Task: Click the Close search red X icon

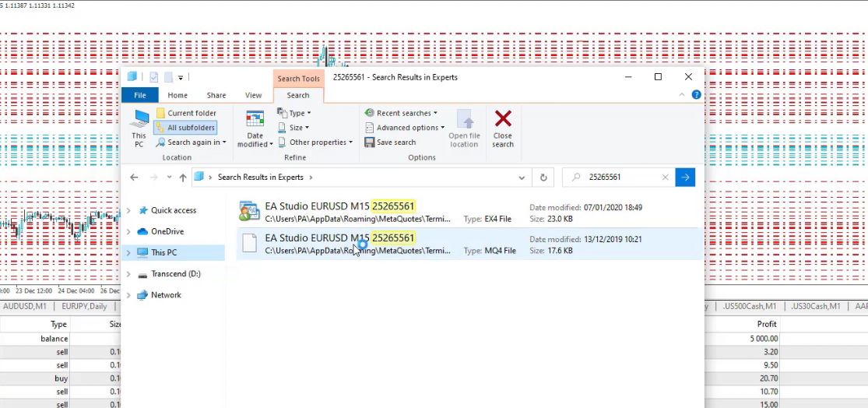Action: [503, 119]
